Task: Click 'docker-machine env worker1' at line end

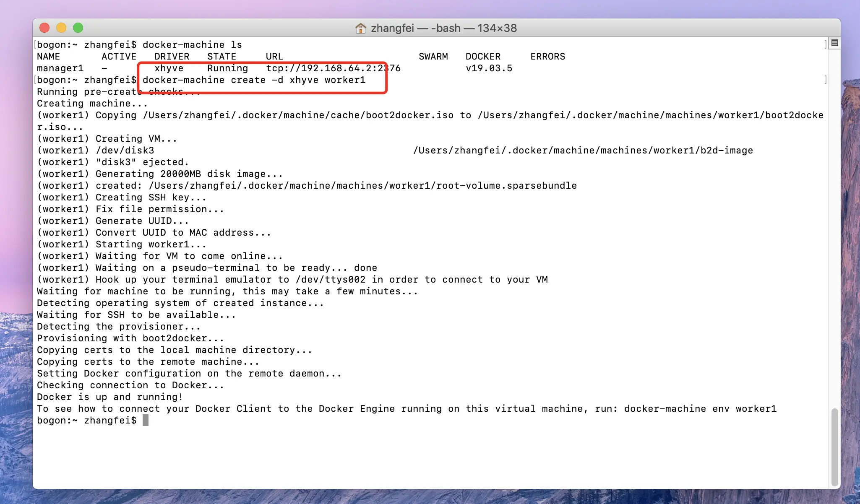Action: [700, 408]
